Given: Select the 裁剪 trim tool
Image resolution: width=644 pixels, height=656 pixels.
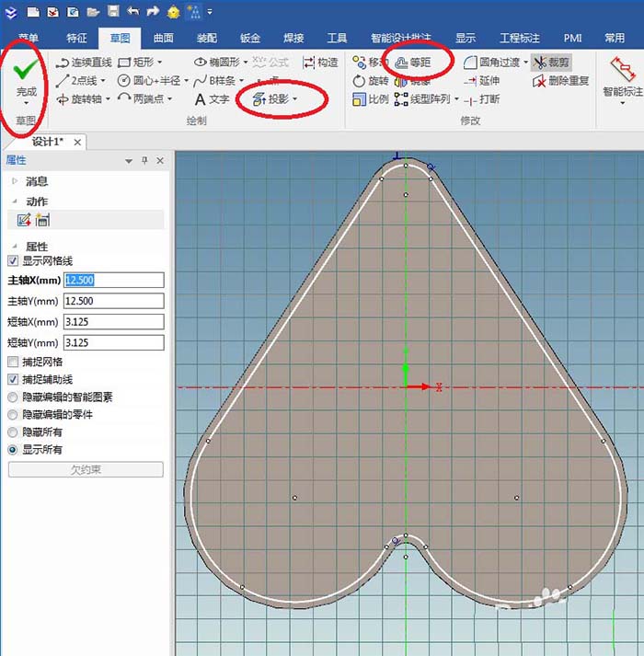Looking at the screenshot, I should coord(551,63).
